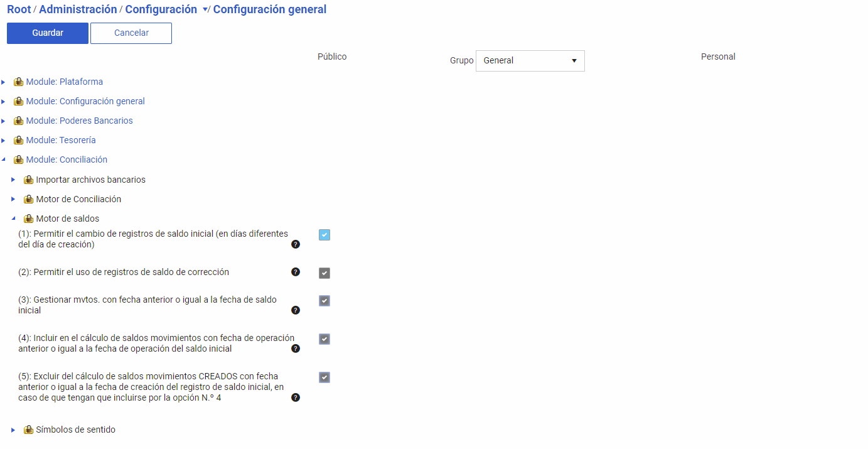Viewport: 868px width, 449px height.
Task: Show help for option (4) cálculo de saldos
Action: [296, 349]
